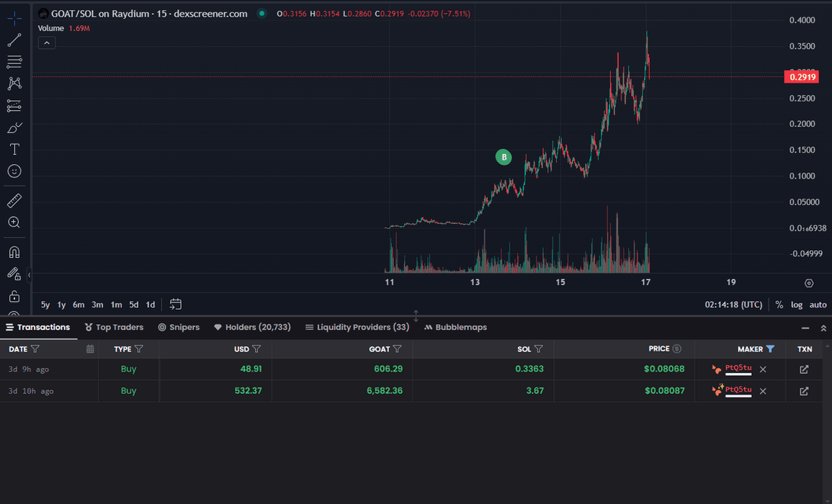
Task: Switch to the Snipers tab
Action: point(179,328)
